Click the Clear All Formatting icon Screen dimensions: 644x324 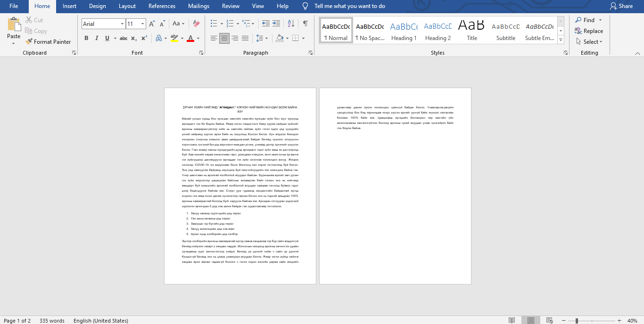click(x=197, y=24)
